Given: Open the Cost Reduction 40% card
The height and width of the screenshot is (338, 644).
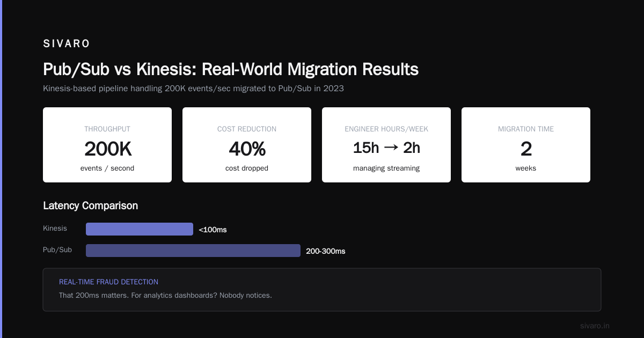Looking at the screenshot, I should pos(247,145).
